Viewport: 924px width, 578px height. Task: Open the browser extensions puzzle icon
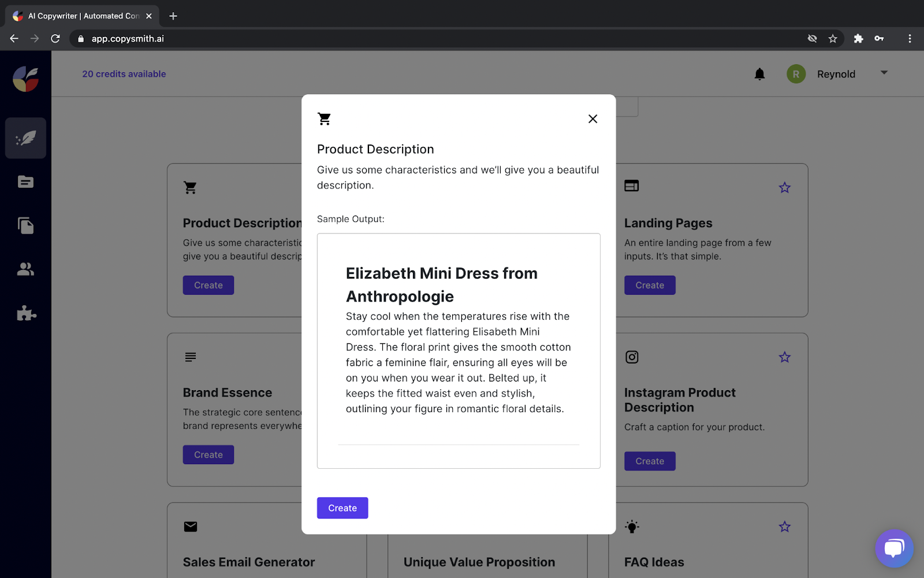(x=859, y=39)
